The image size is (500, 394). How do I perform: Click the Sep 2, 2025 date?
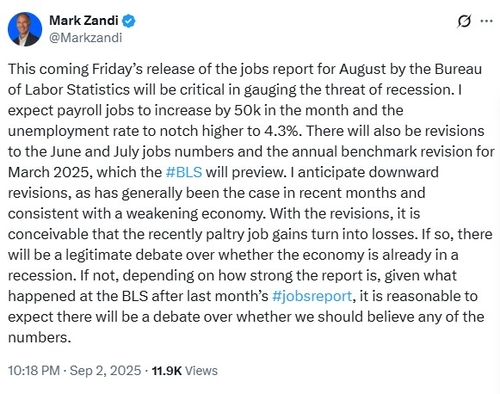(x=105, y=371)
